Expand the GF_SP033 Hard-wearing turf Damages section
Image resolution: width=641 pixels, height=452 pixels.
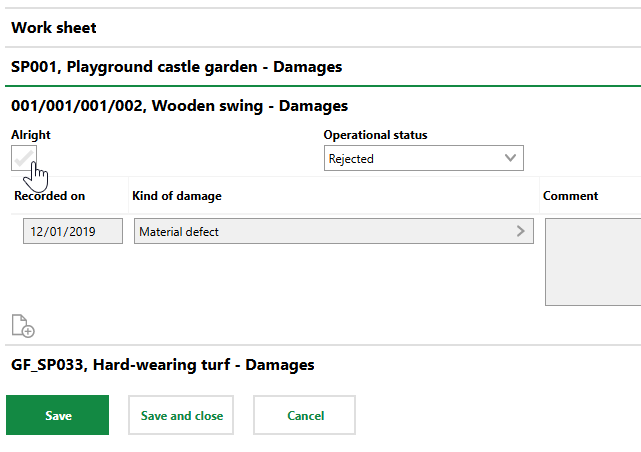click(162, 365)
